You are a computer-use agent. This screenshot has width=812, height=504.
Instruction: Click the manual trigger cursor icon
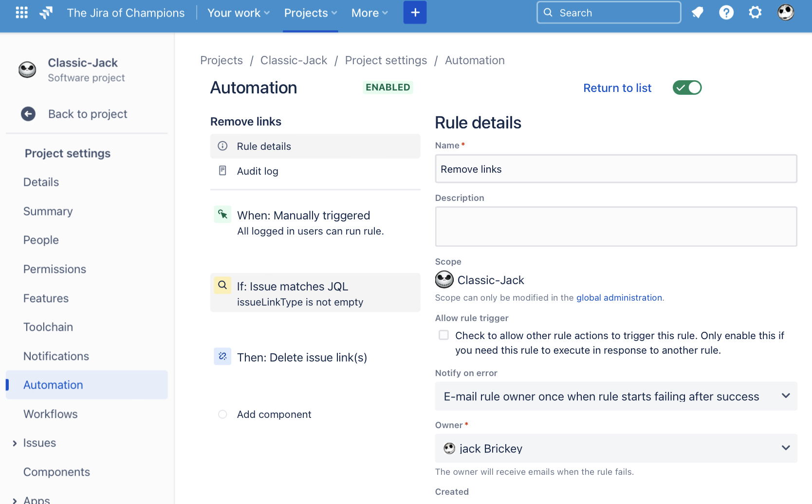222,214
